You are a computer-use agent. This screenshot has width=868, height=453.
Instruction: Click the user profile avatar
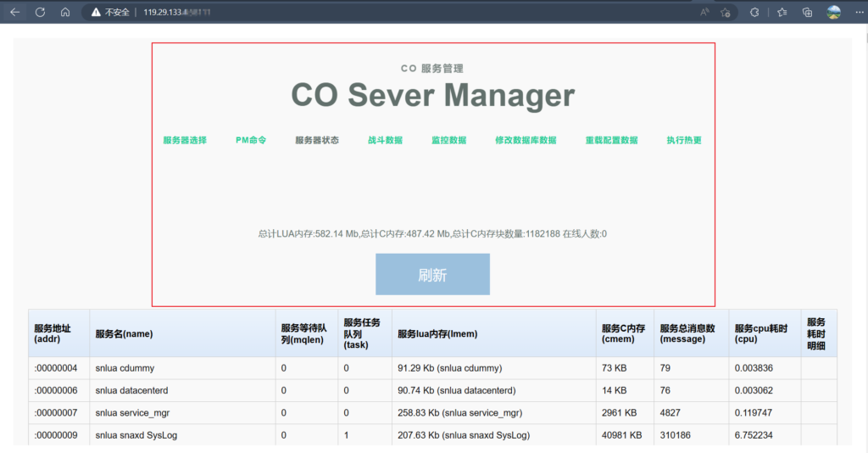click(833, 12)
